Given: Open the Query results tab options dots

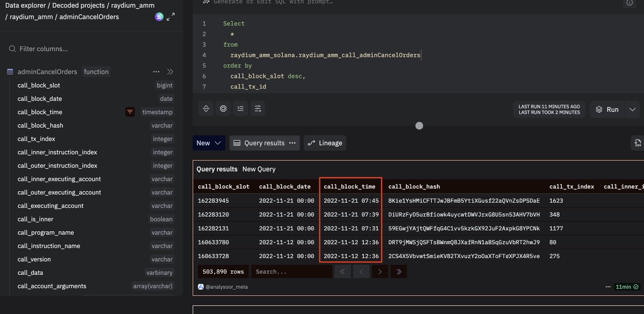Looking at the screenshot, I should [292, 143].
